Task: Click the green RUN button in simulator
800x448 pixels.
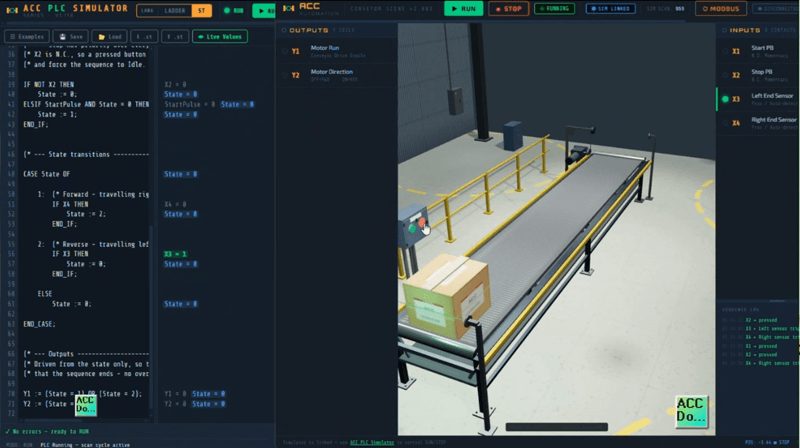Action: [x=463, y=9]
